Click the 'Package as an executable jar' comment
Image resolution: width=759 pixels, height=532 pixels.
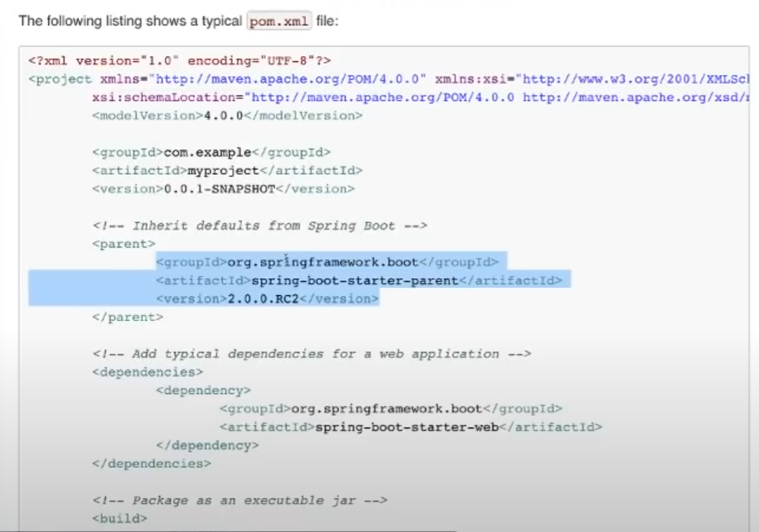(240, 501)
